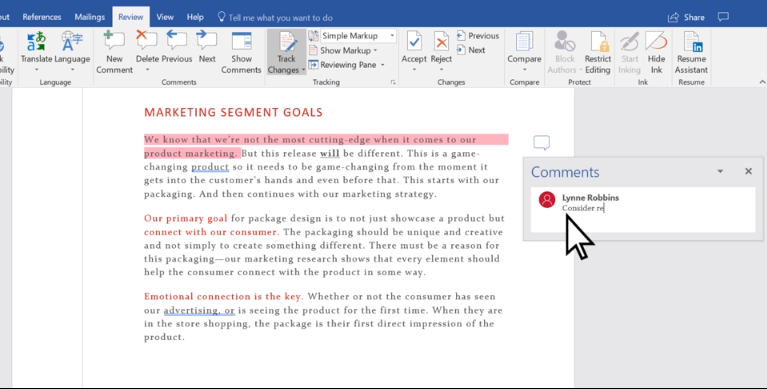This screenshot has height=389, width=767.
Task: Open Comments pane options dropdown arrow
Action: point(720,171)
